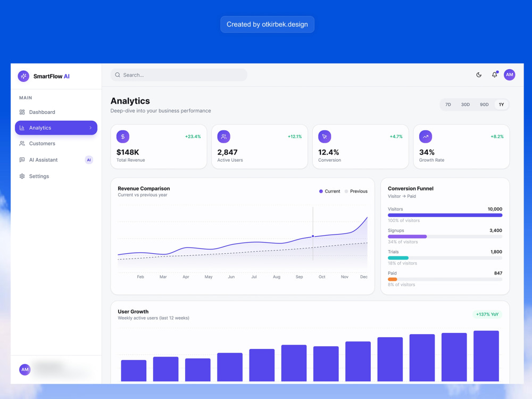The width and height of the screenshot is (532, 399).
Task: Click the Paid funnel orange bar
Action: click(x=392, y=279)
